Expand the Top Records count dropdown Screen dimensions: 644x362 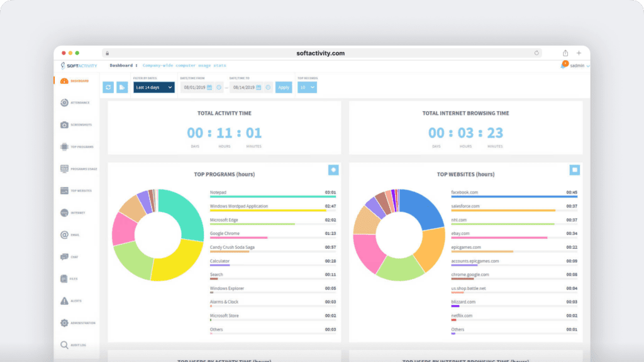[x=306, y=87]
